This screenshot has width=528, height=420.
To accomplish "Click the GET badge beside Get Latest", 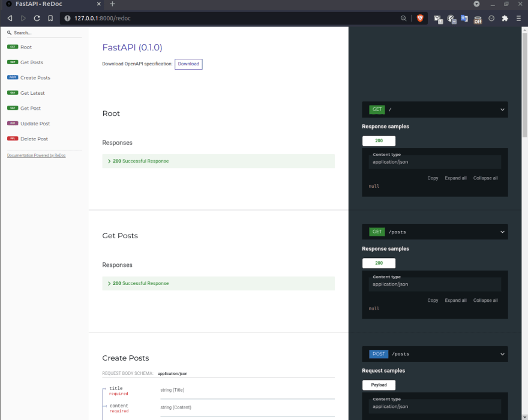I will pos(13,92).
